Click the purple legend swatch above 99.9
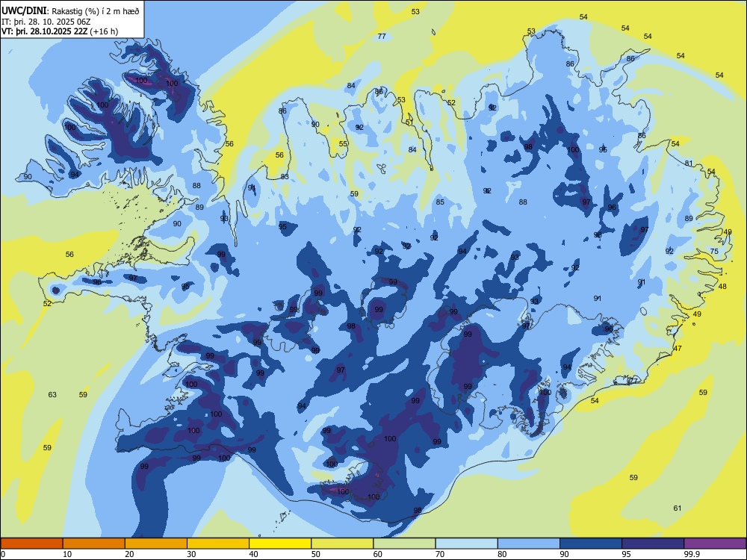 point(715,544)
